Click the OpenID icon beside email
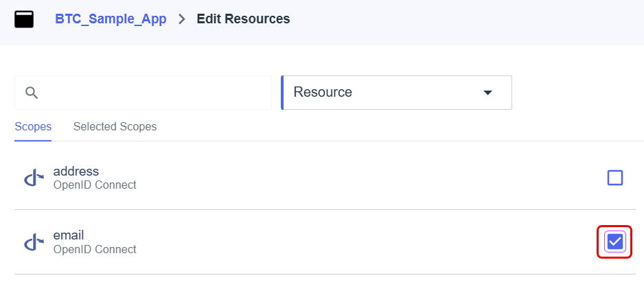 tap(34, 243)
